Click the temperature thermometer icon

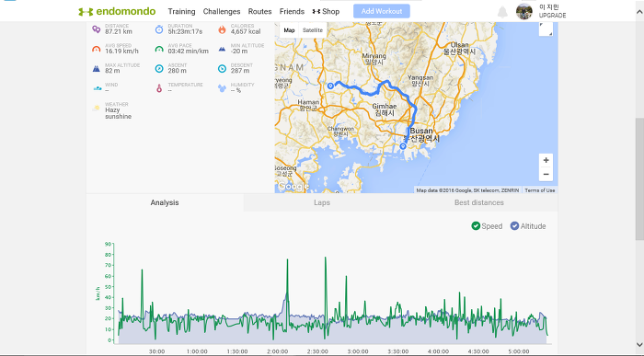[x=159, y=88]
